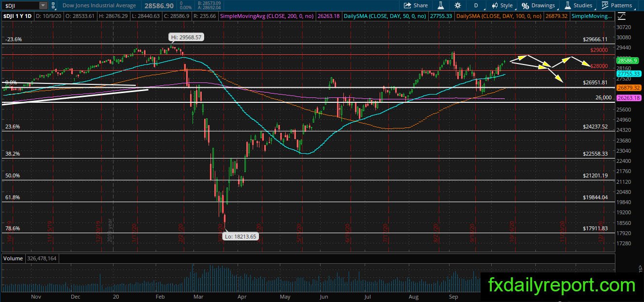Click the symbol link chain icon
Image resolution: width=644 pixels, height=302 pixels.
pyautogui.click(x=53, y=5)
